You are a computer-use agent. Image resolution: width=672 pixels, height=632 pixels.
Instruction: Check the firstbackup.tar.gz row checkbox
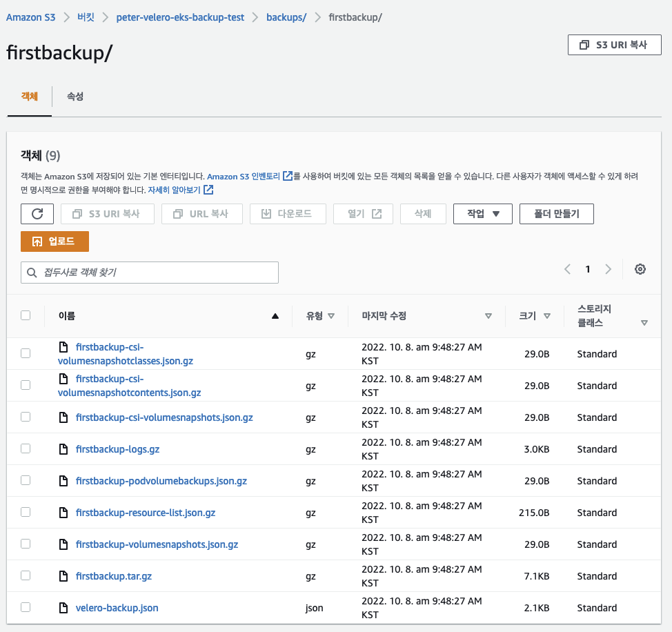tap(26, 575)
